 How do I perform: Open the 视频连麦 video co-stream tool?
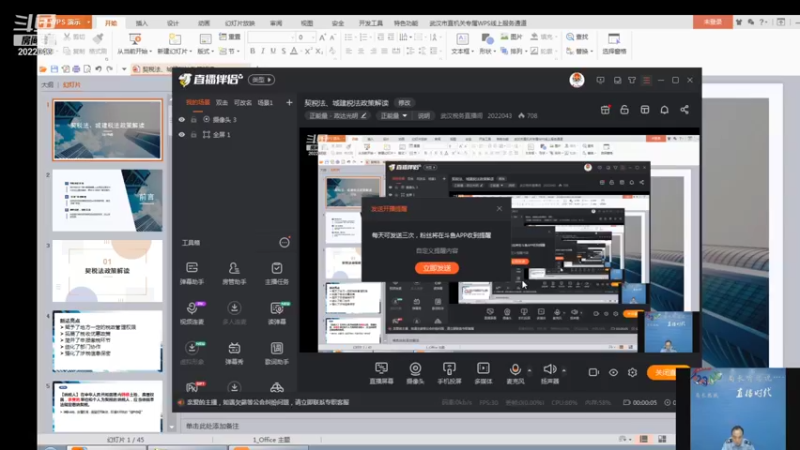(192, 313)
